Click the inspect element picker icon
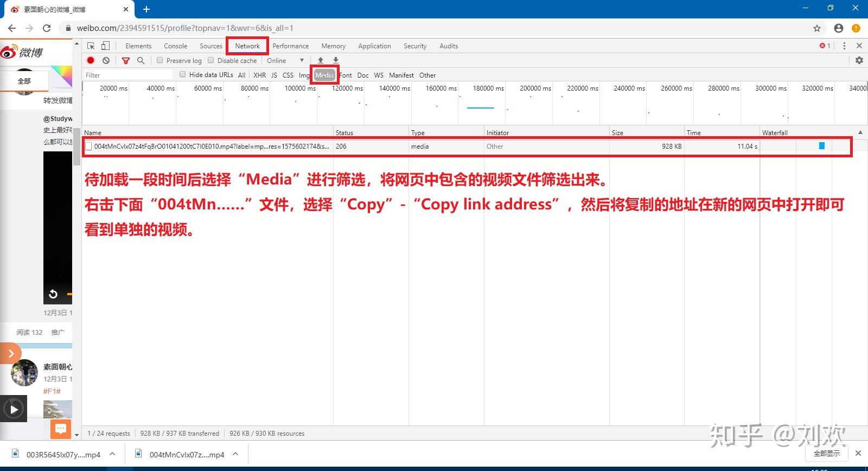868x471 pixels. [91, 46]
